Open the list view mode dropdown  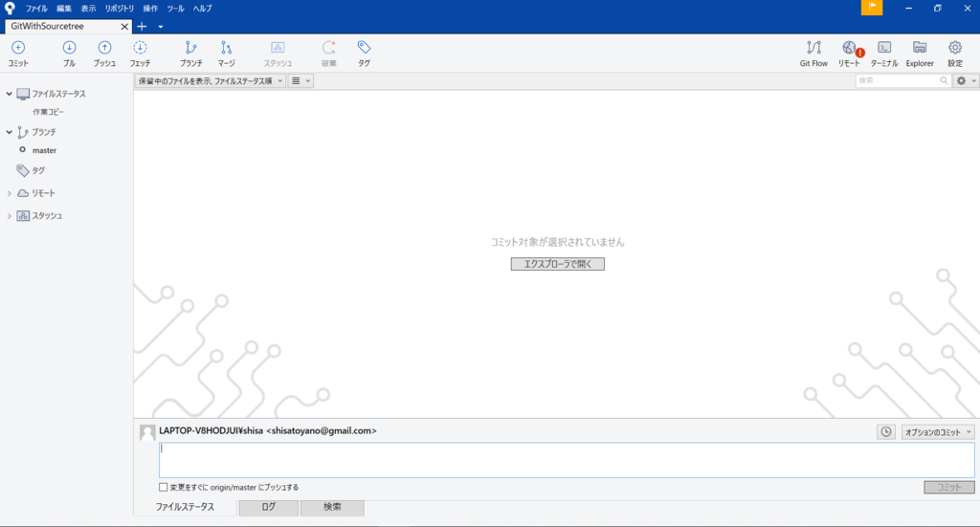(x=301, y=80)
